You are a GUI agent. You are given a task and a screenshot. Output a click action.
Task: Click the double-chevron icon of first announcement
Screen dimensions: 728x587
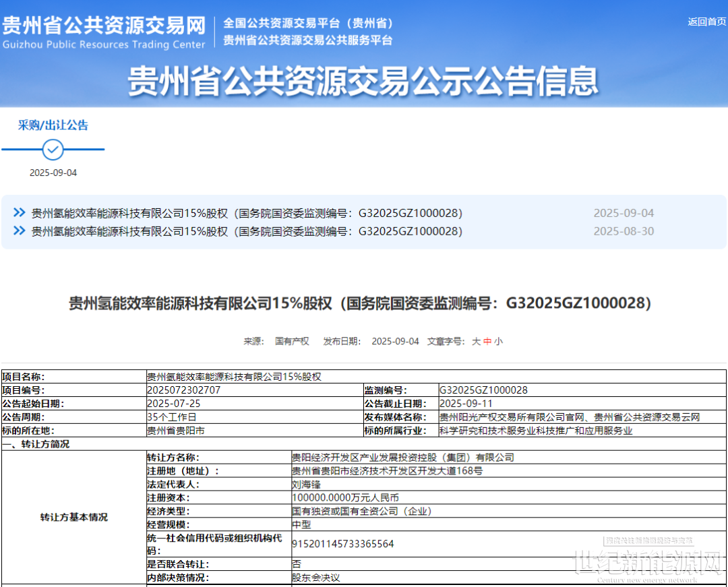[x=20, y=213]
